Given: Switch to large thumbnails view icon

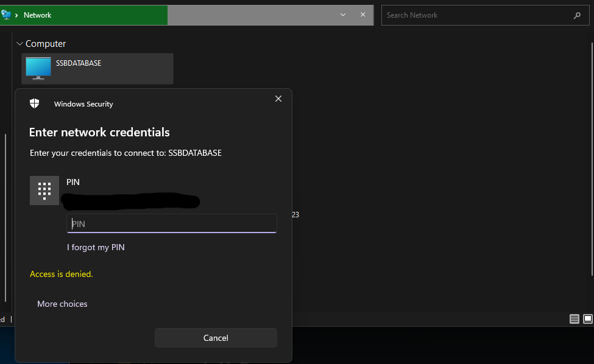Looking at the screenshot, I should 588,319.
